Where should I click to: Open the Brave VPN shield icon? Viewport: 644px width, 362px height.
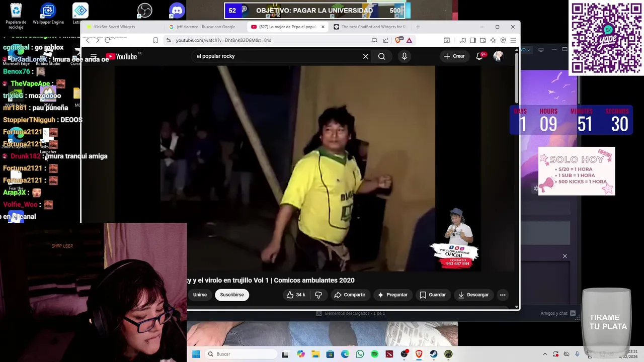click(x=503, y=40)
